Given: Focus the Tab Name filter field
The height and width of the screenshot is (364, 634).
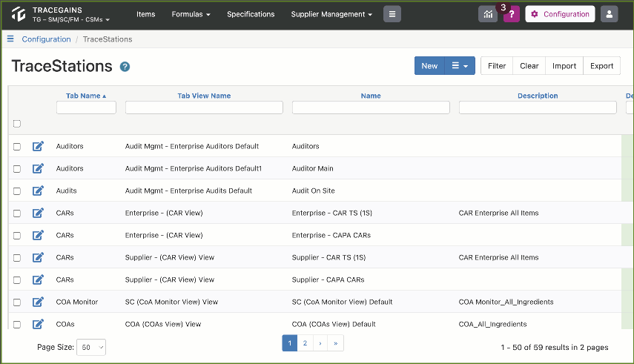Looking at the screenshot, I should coord(86,107).
